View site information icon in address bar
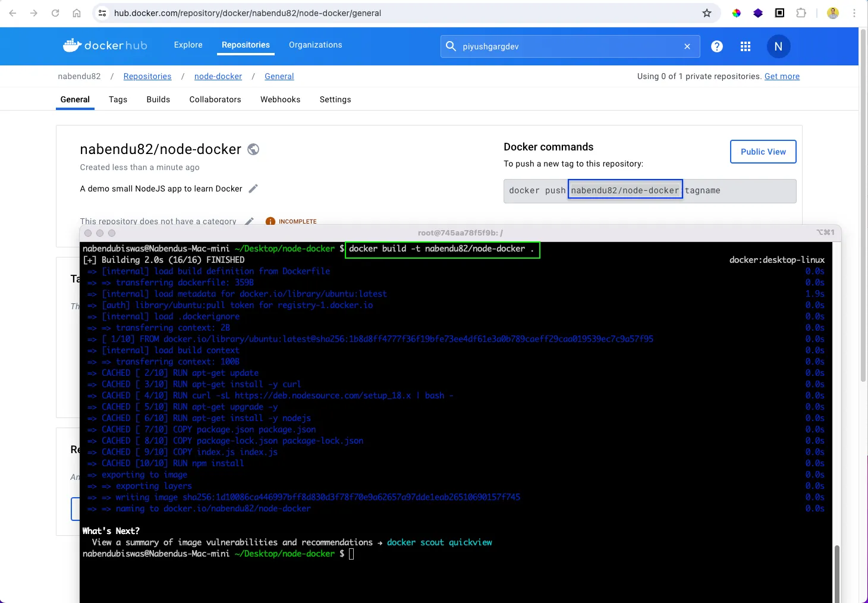The height and width of the screenshot is (603, 868). [102, 13]
